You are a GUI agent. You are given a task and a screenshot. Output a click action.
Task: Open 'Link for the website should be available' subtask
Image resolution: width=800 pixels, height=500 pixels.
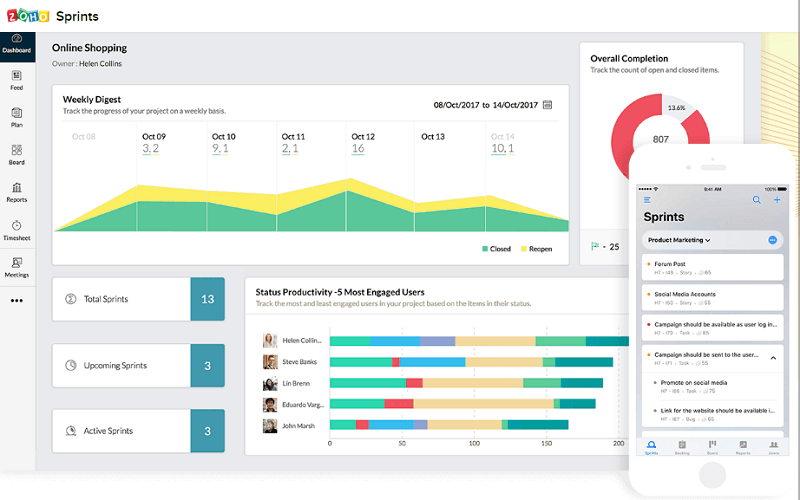[x=715, y=414]
